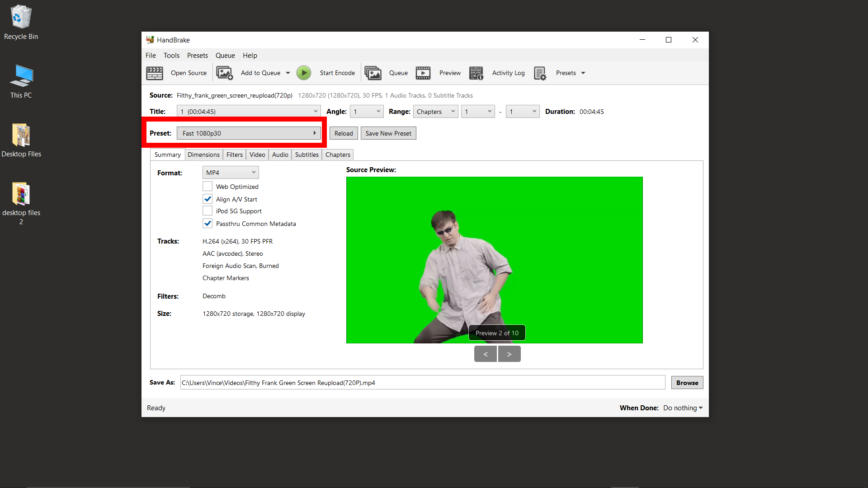Expand the Range Chapters dropdown
Screen dimensions: 868x488
pyautogui.click(x=435, y=112)
